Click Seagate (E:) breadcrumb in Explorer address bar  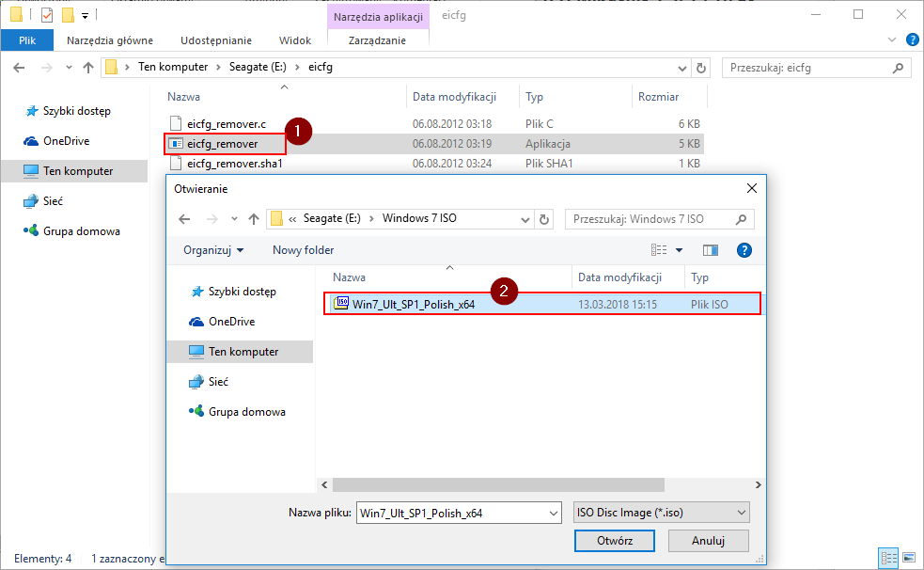pyautogui.click(x=258, y=67)
